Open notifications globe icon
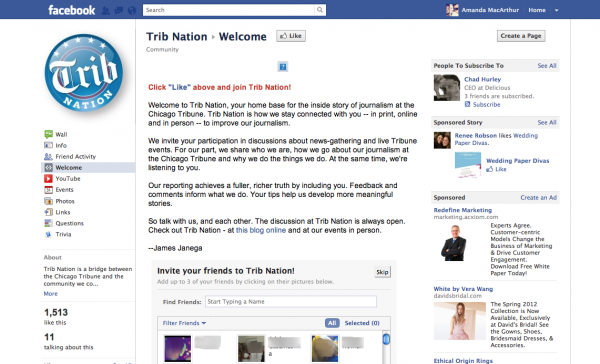This screenshot has width=600, height=364. click(x=132, y=10)
